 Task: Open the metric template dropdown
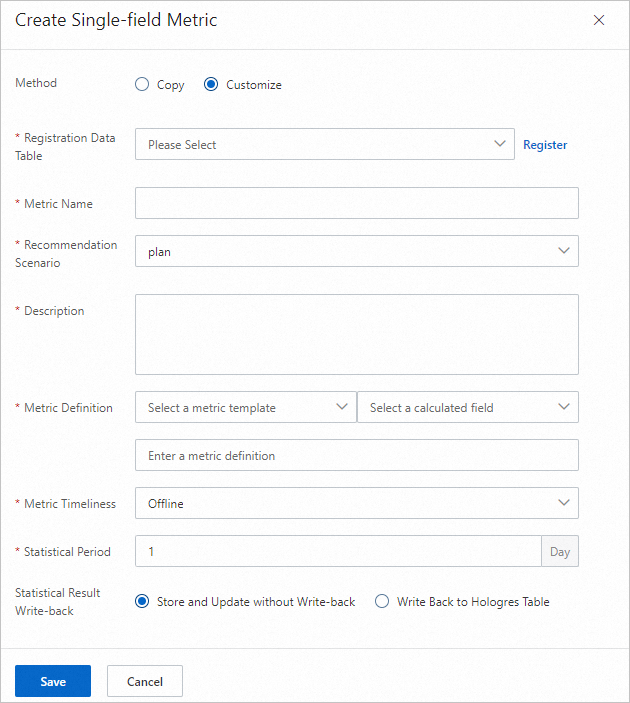point(245,408)
